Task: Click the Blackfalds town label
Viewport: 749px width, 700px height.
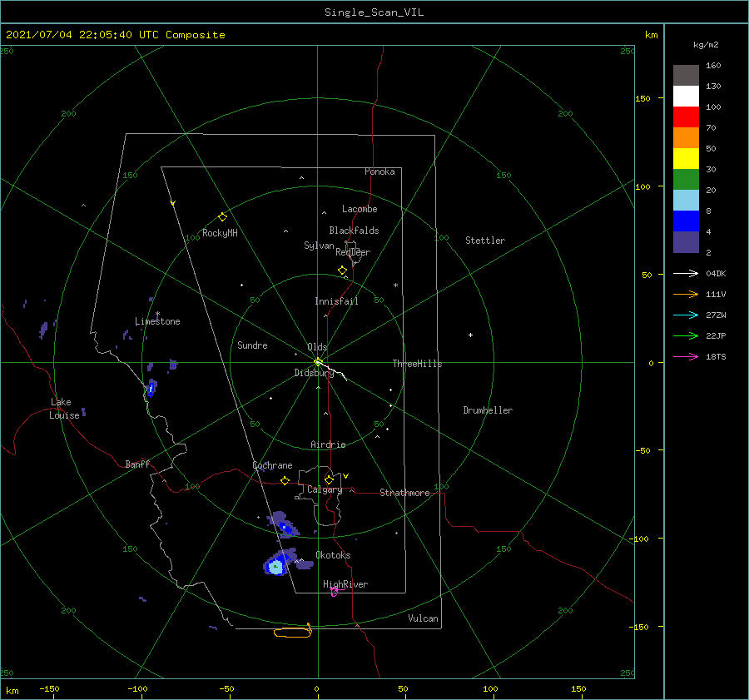Action: [x=354, y=231]
